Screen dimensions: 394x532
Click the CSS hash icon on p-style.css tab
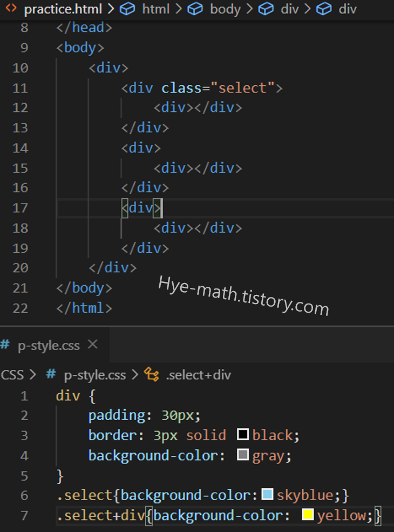[5, 345]
